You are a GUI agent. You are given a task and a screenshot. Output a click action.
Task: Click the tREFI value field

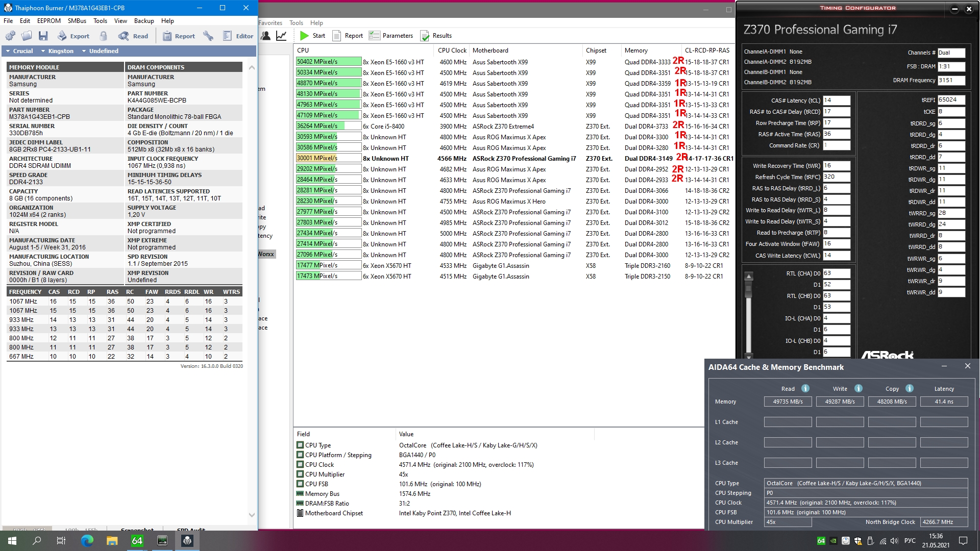(951, 100)
